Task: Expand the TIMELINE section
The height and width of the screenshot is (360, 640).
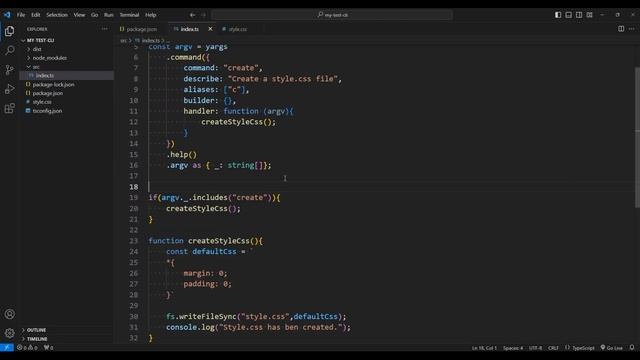Action: 37,339
